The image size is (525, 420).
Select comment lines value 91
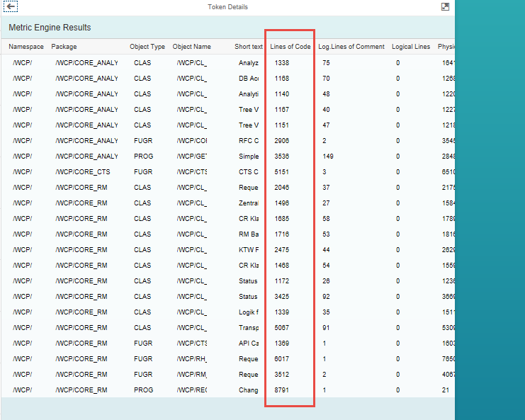tap(326, 328)
